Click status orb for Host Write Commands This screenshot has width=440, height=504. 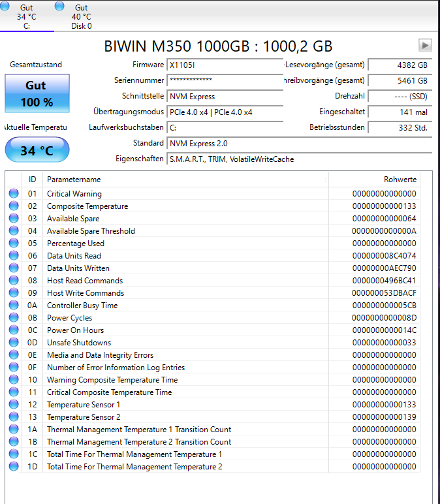tap(14, 292)
